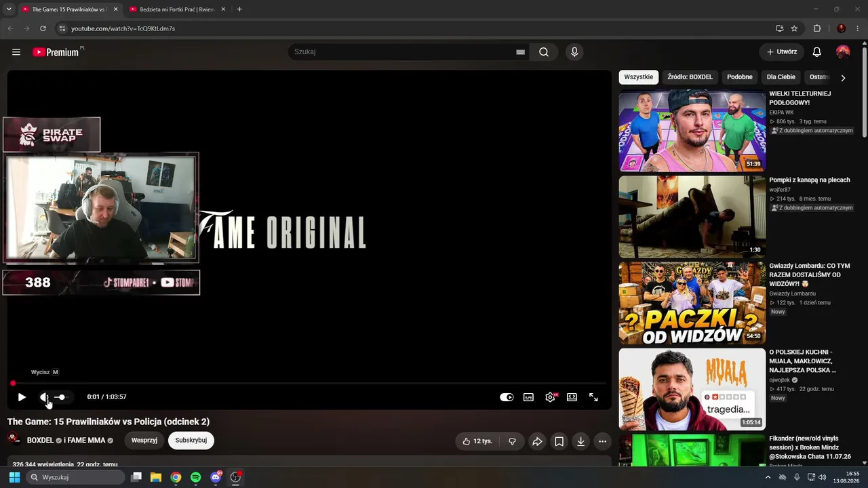Open more actions menu under the video
Image resolution: width=868 pixels, height=488 pixels.
[x=602, y=441]
